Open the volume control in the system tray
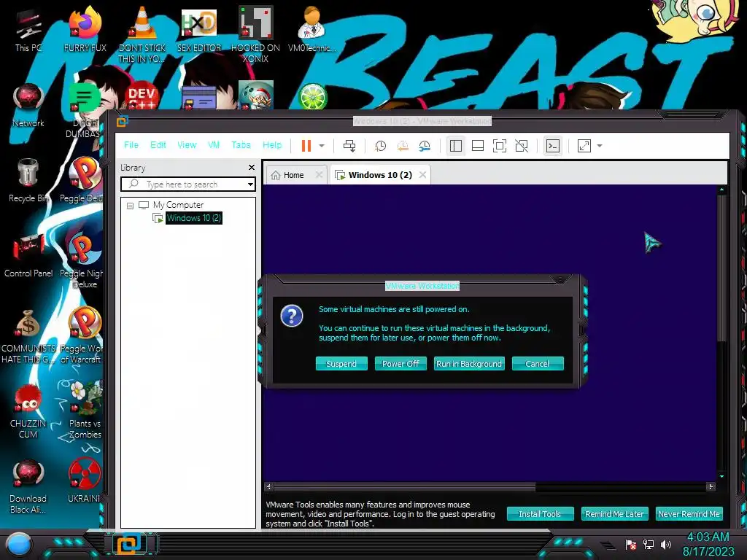747x560 pixels. [x=666, y=544]
